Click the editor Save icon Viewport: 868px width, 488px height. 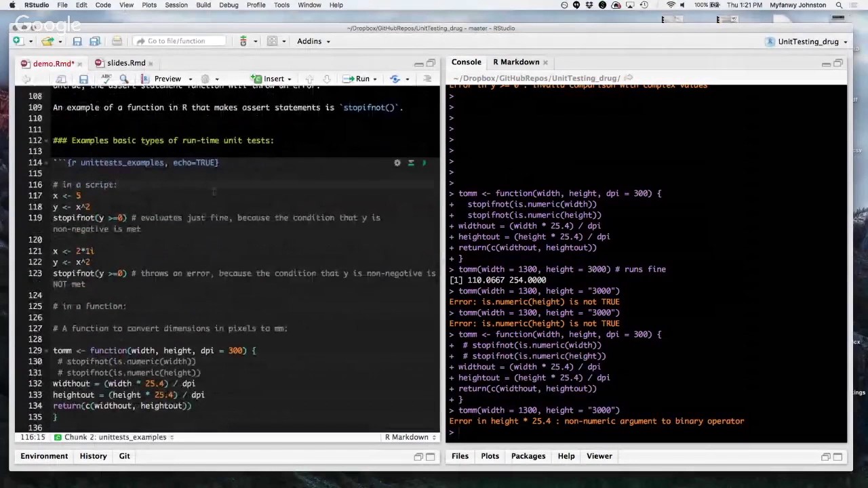(83, 79)
